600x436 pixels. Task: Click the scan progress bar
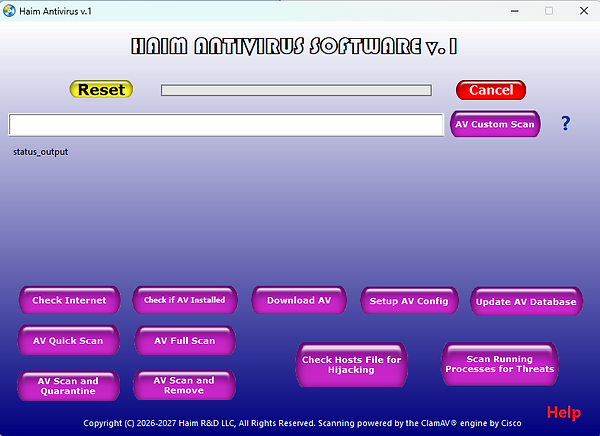point(296,90)
